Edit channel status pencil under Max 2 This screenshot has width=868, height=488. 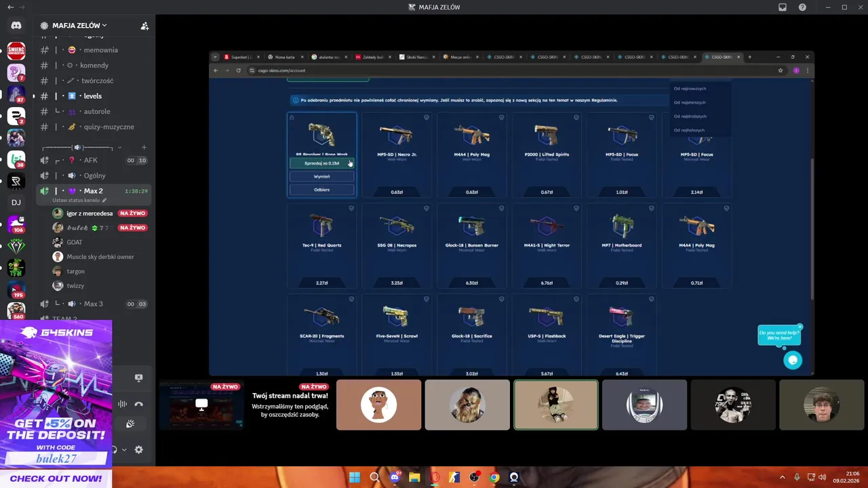pos(104,201)
